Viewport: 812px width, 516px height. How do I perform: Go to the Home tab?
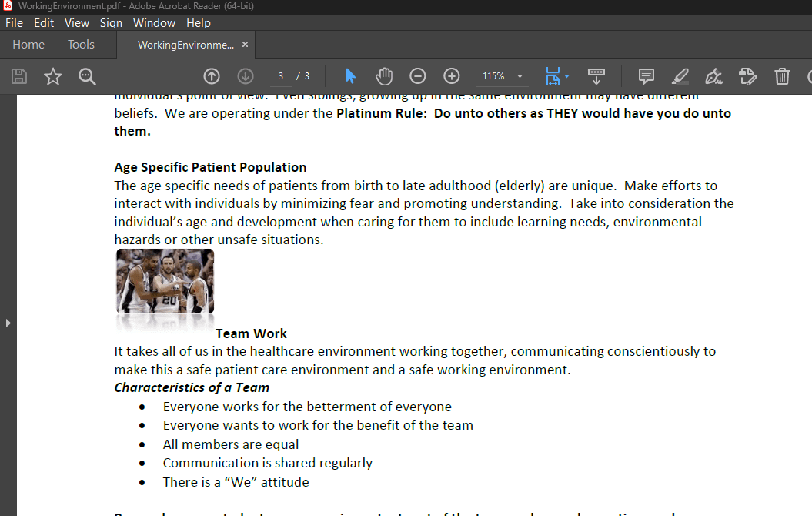click(x=28, y=45)
